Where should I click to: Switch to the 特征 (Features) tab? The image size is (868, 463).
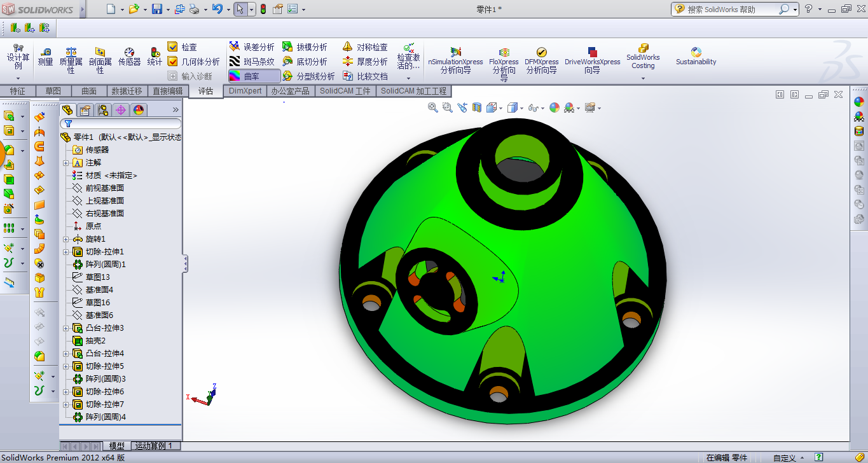coord(18,91)
